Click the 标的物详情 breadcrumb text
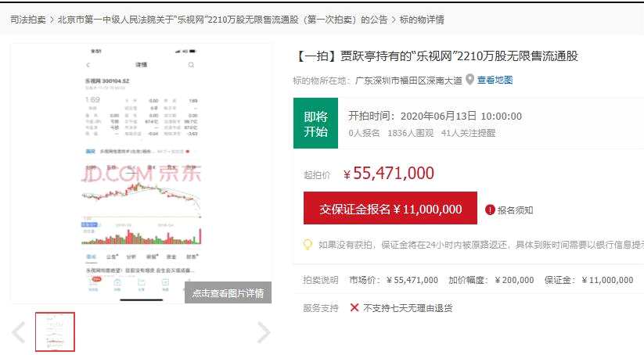Viewport: 644px width, 355px height. click(x=422, y=20)
